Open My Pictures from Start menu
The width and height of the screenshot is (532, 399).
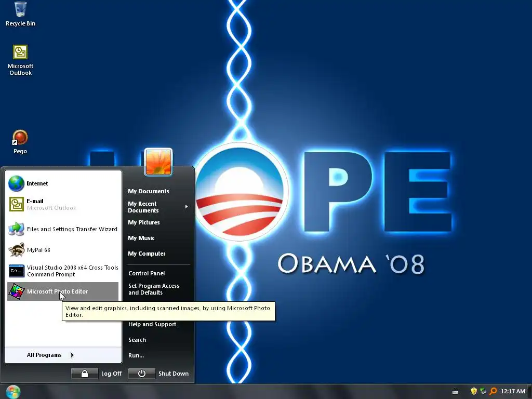pyautogui.click(x=144, y=222)
